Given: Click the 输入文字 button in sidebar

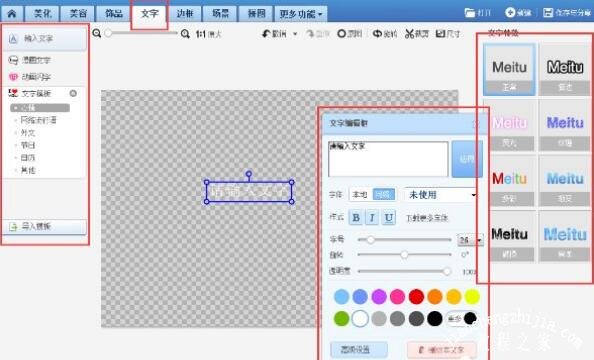Looking at the screenshot, I should coord(45,38).
